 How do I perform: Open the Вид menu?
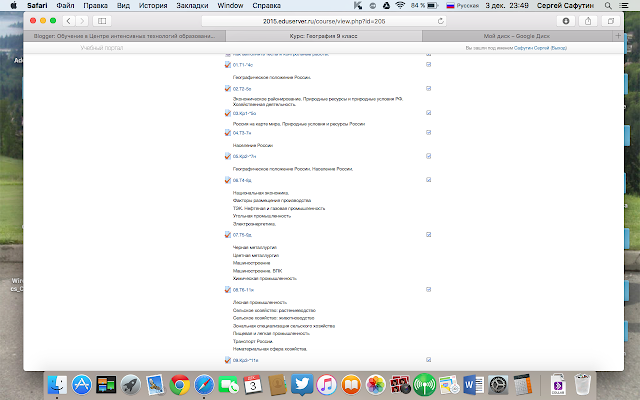[123, 5]
